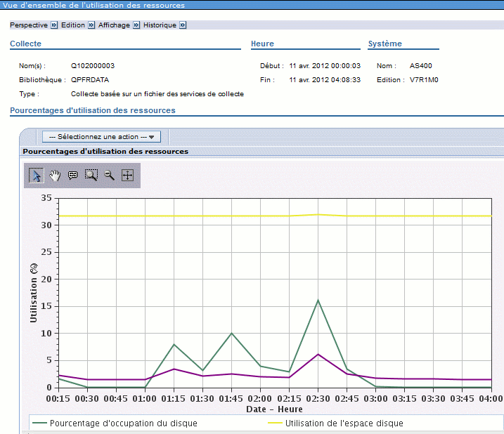Open the Perspective menu
The width and height of the screenshot is (504, 434).
click(x=29, y=25)
